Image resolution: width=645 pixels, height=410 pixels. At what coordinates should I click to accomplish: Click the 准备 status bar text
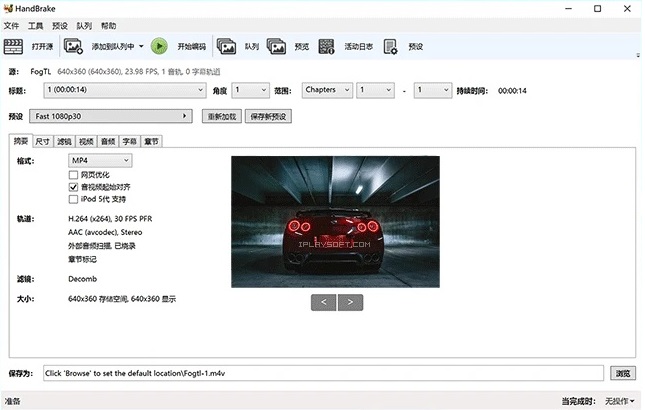(12, 401)
